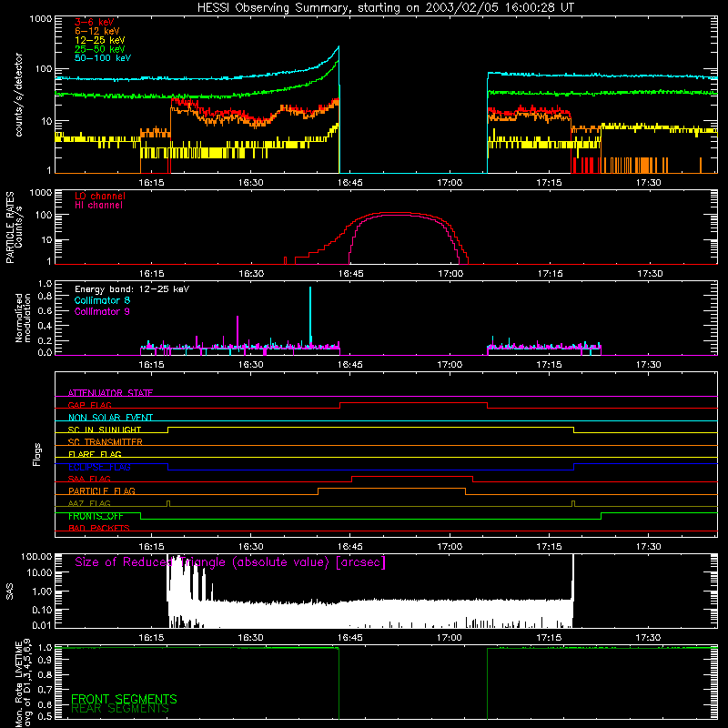Click the 'Flags' axis label
728x728 pixels.
[x=37, y=454]
